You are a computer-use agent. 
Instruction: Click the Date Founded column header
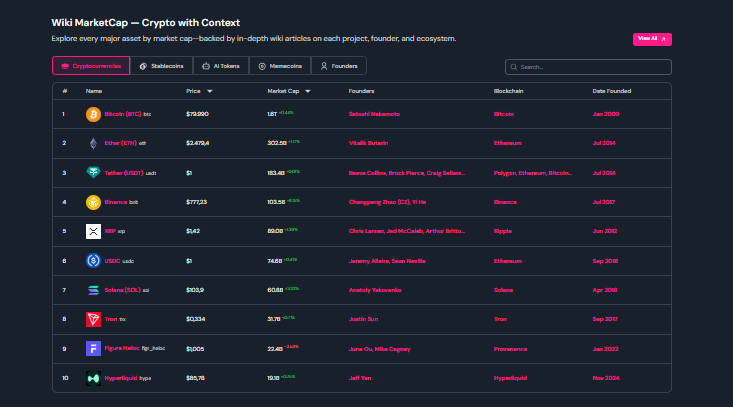[611, 91]
